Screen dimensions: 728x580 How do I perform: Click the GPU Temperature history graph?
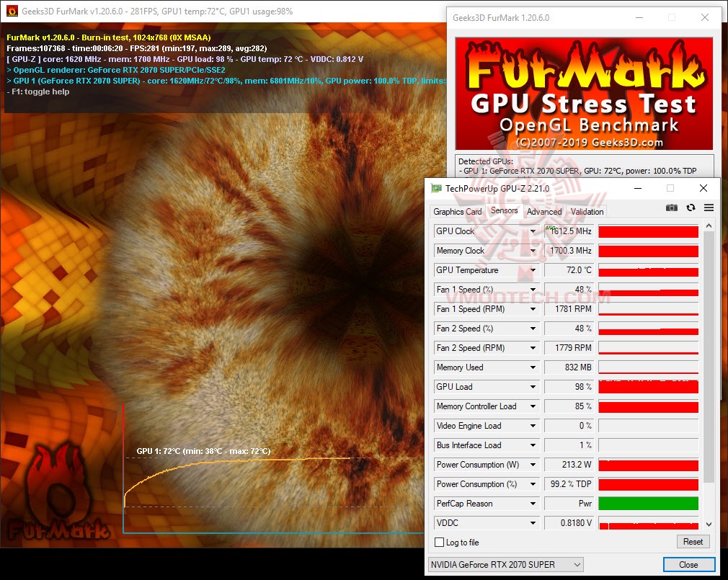pos(648,270)
